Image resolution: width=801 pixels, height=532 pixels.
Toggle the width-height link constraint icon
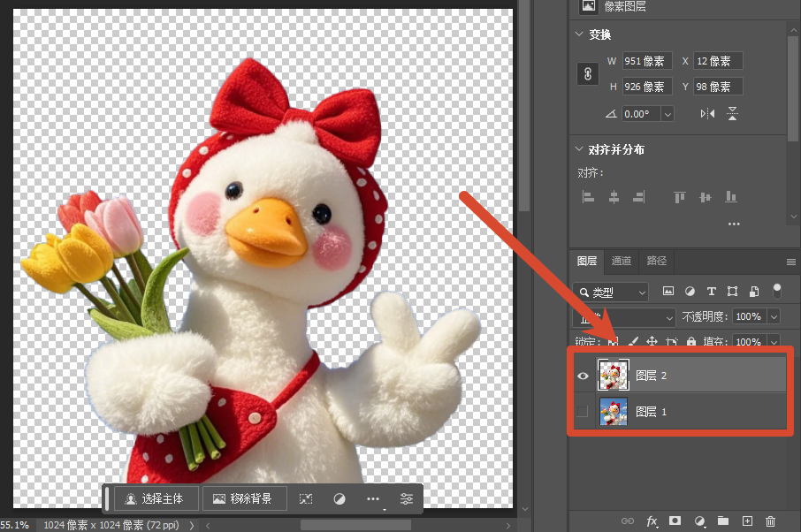pyautogui.click(x=587, y=74)
